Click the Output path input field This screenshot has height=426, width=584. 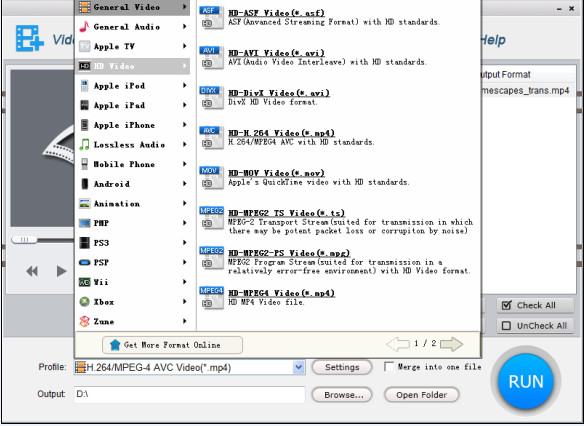(189, 394)
